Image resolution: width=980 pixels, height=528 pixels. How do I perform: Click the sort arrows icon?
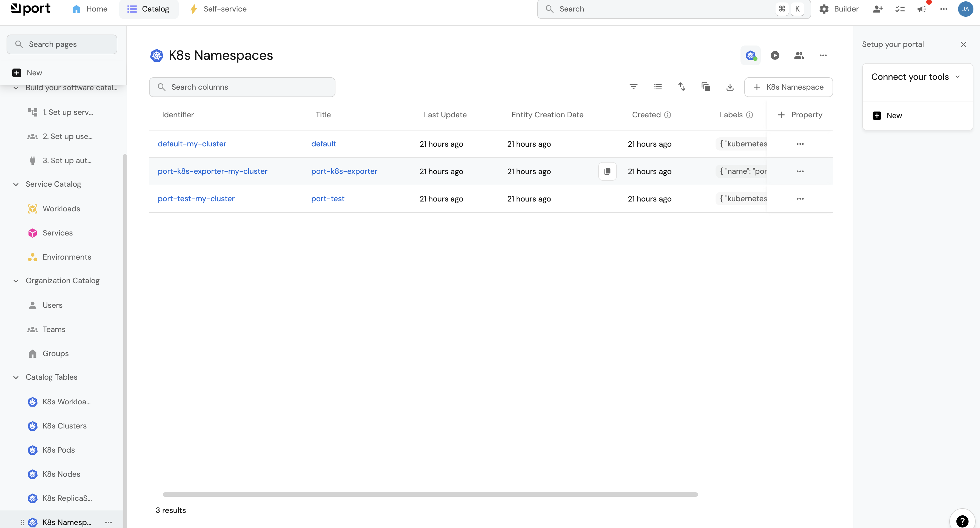[682, 87]
